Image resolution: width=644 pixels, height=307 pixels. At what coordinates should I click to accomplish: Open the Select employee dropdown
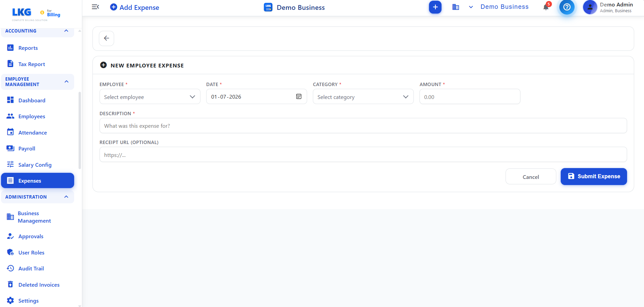coord(150,97)
